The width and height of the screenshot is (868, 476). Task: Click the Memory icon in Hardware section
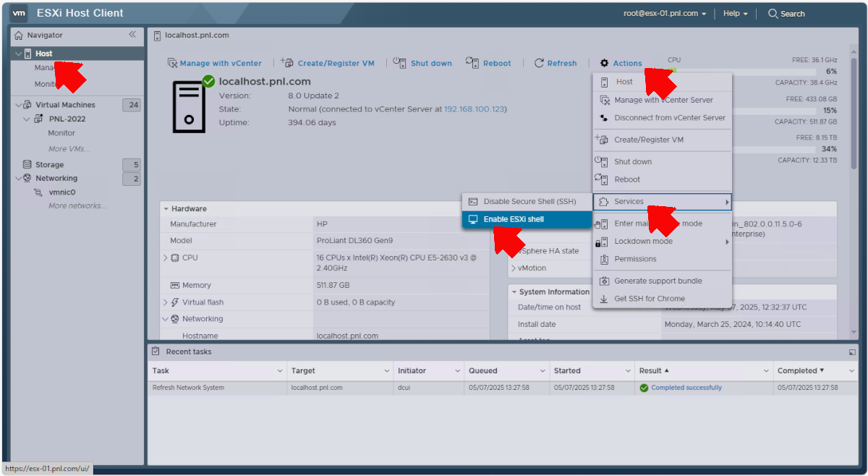click(x=175, y=285)
